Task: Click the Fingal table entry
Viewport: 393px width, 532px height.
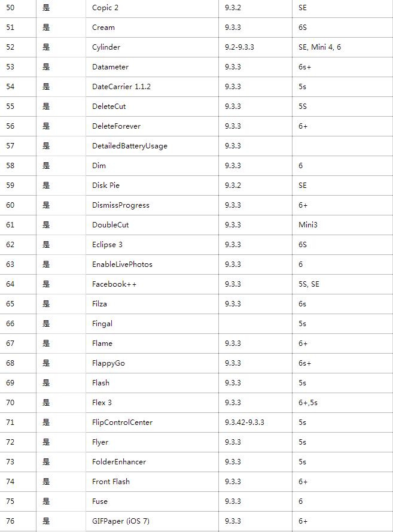Action: [102, 324]
